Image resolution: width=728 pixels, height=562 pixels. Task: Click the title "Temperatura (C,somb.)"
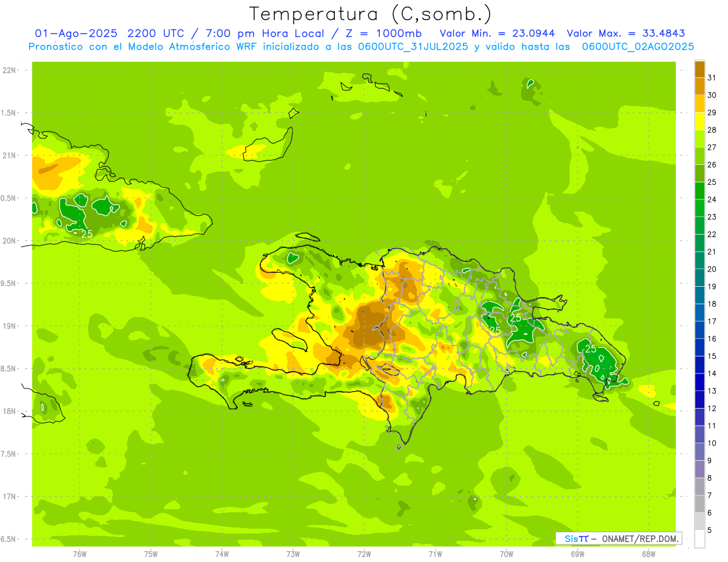tap(371, 14)
